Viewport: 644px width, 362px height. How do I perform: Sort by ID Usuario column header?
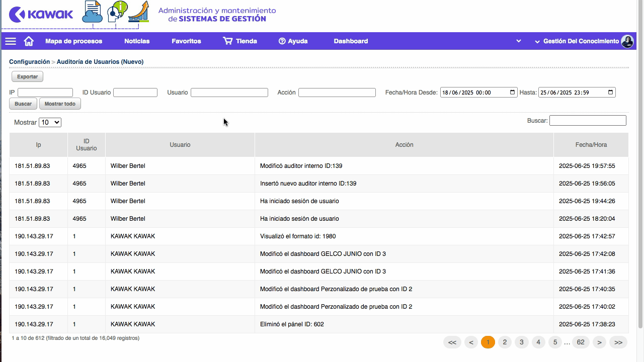(x=87, y=145)
